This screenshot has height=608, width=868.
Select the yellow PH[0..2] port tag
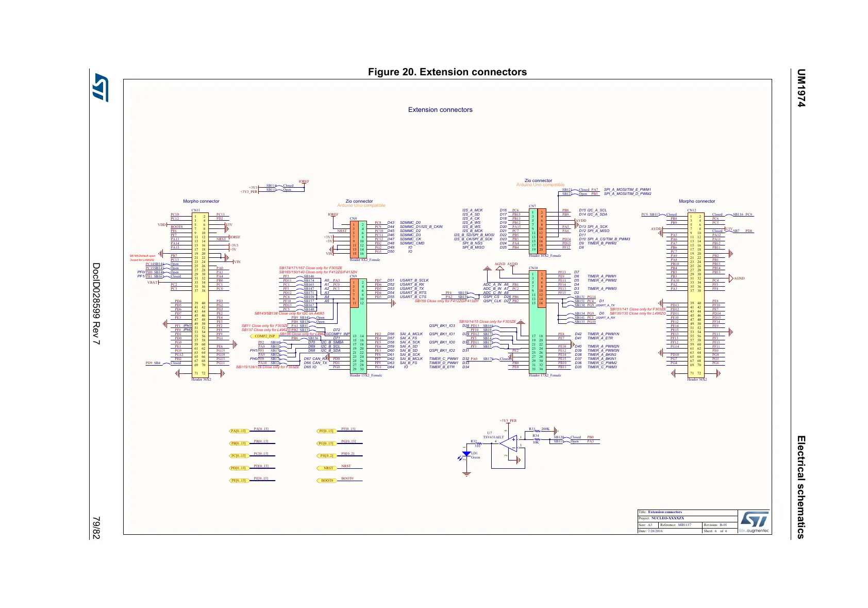tap(326, 456)
